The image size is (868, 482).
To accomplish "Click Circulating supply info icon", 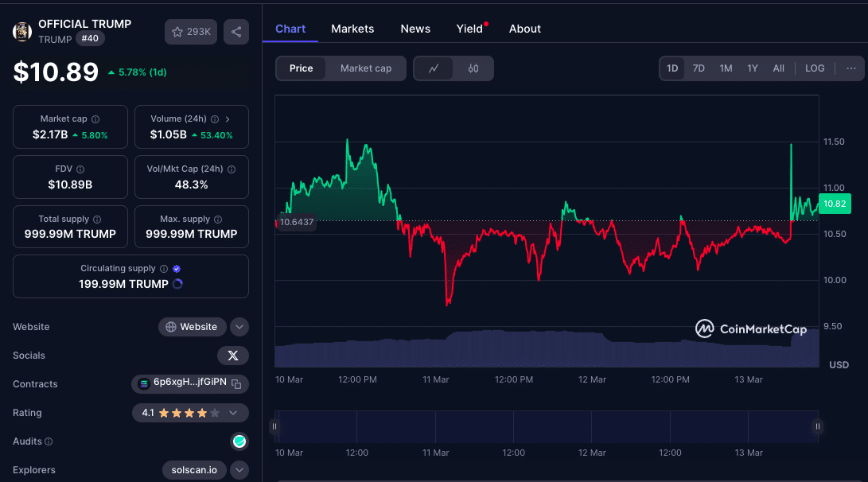I will coord(164,268).
